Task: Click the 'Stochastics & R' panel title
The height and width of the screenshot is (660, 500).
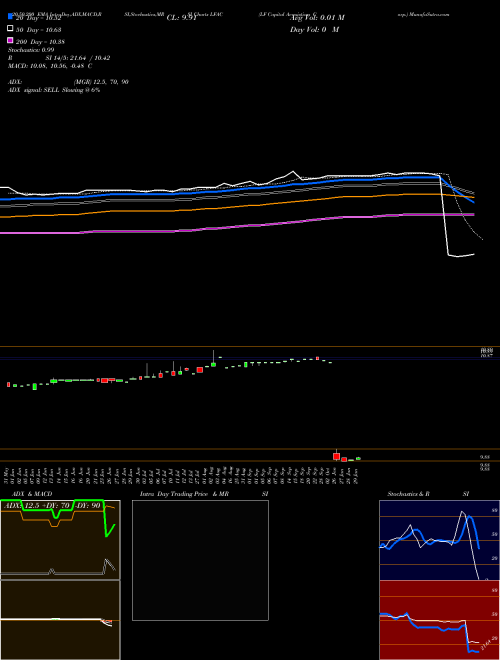Action: tap(408, 494)
